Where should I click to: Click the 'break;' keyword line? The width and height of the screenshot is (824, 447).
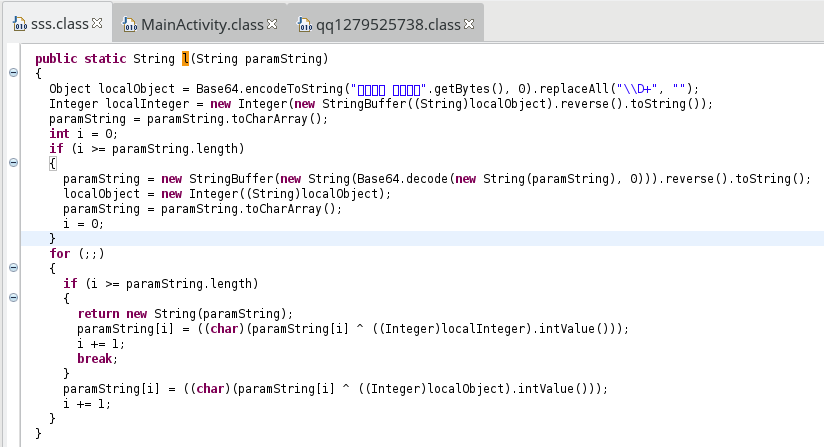(x=97, y=359)
